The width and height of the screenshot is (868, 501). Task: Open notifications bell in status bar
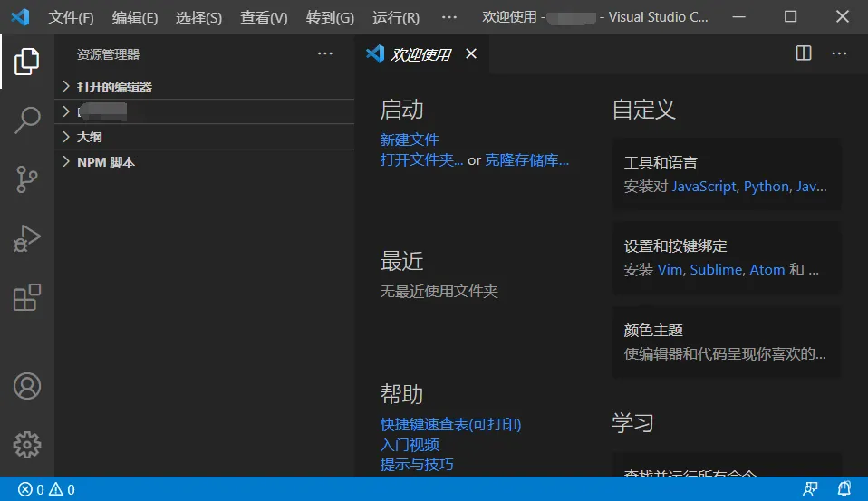point(844,489)
